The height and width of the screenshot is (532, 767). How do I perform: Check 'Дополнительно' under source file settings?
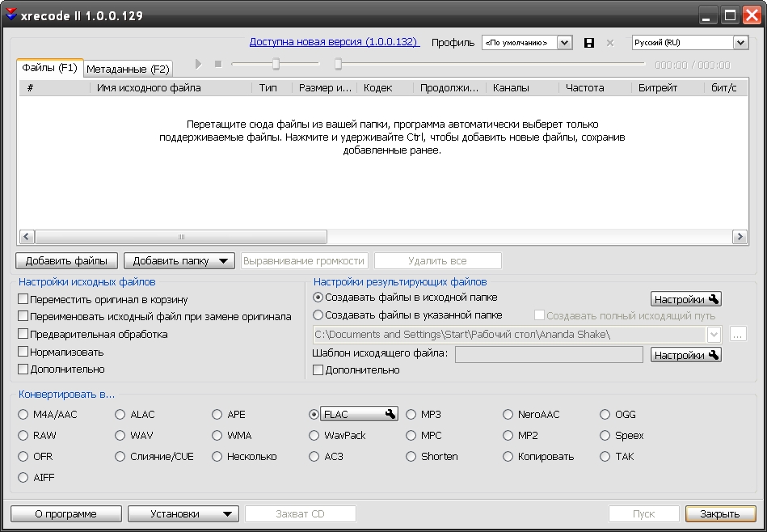point(23,369)
